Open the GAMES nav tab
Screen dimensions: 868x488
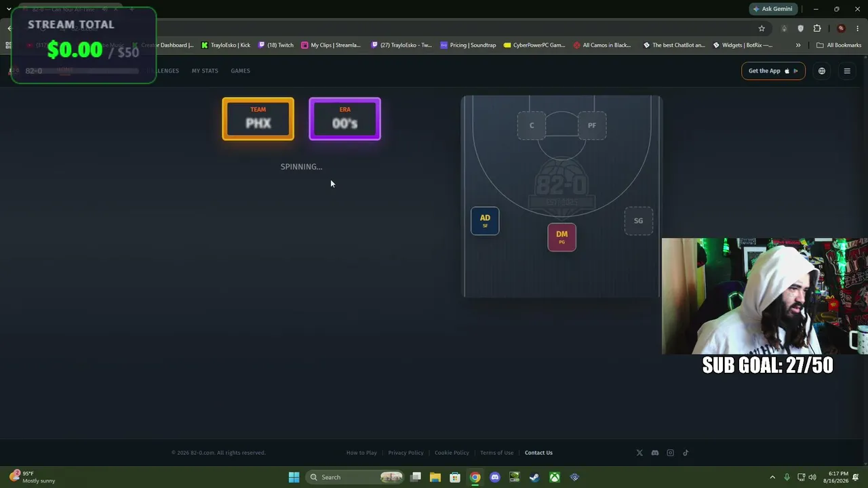coord(240,71)
